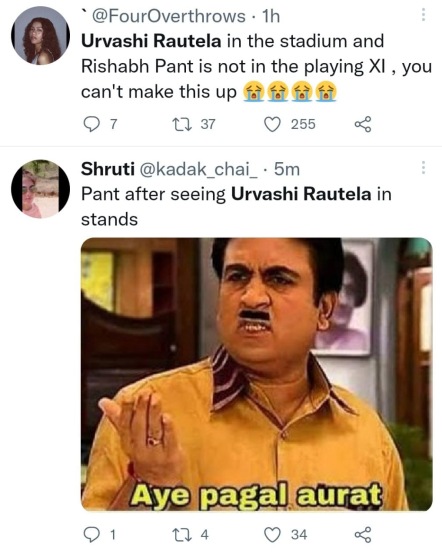The image size is (442, 553).
Task: Open the 5m timestamp of Shruti's tweet
Action: click(x=287, y=169)
